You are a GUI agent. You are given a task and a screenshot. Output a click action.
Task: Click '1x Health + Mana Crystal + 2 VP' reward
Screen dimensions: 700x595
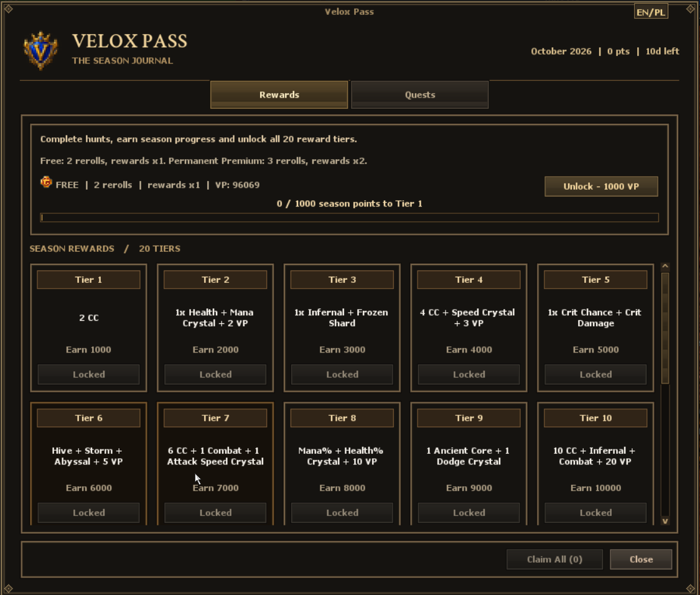tap(215, 318)
